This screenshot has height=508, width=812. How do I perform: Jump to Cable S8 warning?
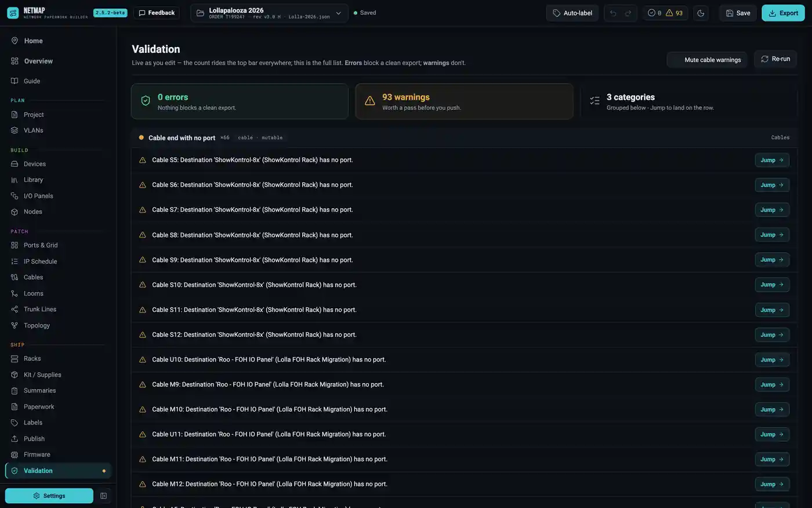[772, 235]
